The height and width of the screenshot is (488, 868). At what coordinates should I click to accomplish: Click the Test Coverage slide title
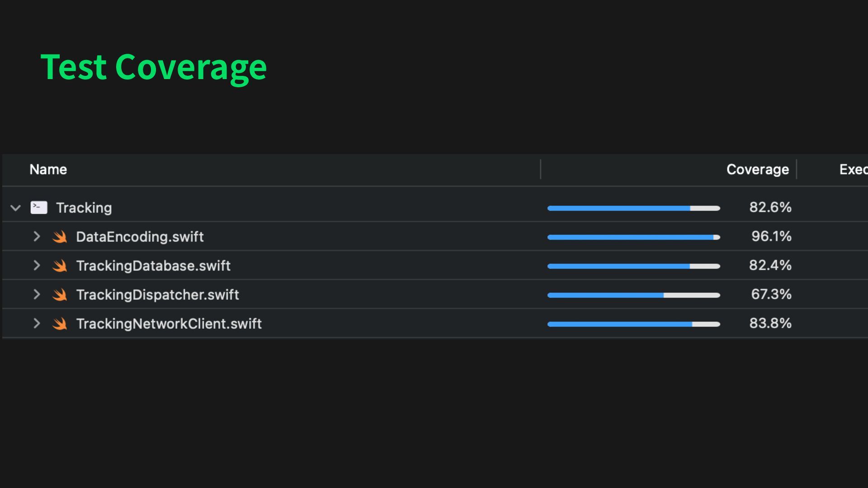(x=154, y=67)
